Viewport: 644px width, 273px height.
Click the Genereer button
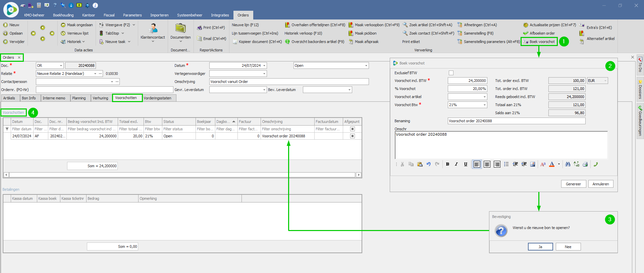point(573,184)
